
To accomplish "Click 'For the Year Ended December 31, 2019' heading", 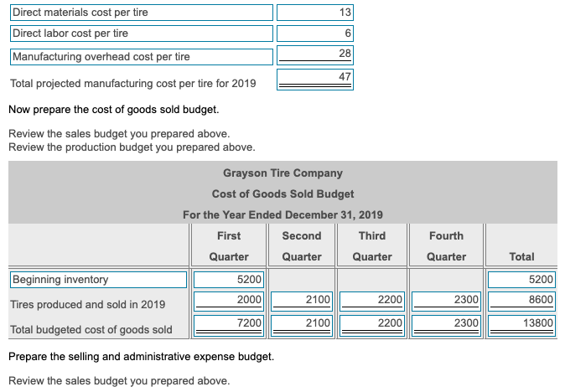I will coord(282,215).
